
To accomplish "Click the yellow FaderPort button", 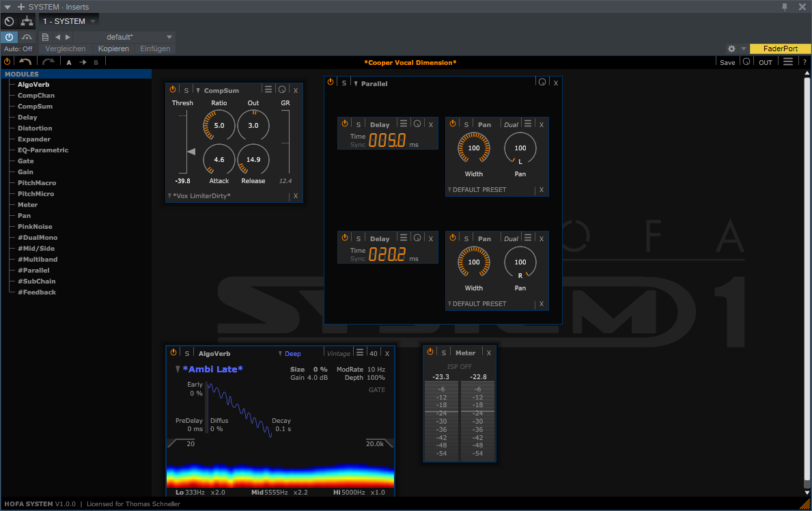I will pos(781,49).
